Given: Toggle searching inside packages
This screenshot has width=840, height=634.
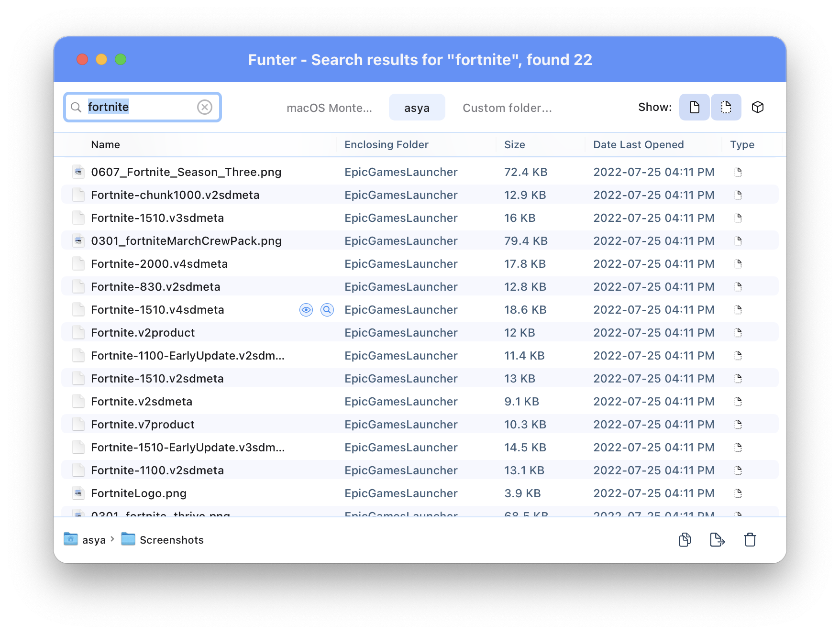Looking at the screenshot, I should coord(758,107).
